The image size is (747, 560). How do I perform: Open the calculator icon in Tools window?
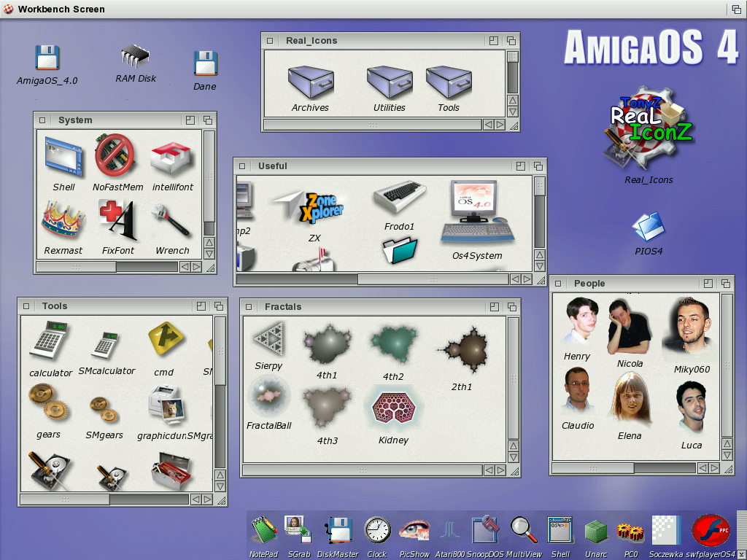[49, 341]
